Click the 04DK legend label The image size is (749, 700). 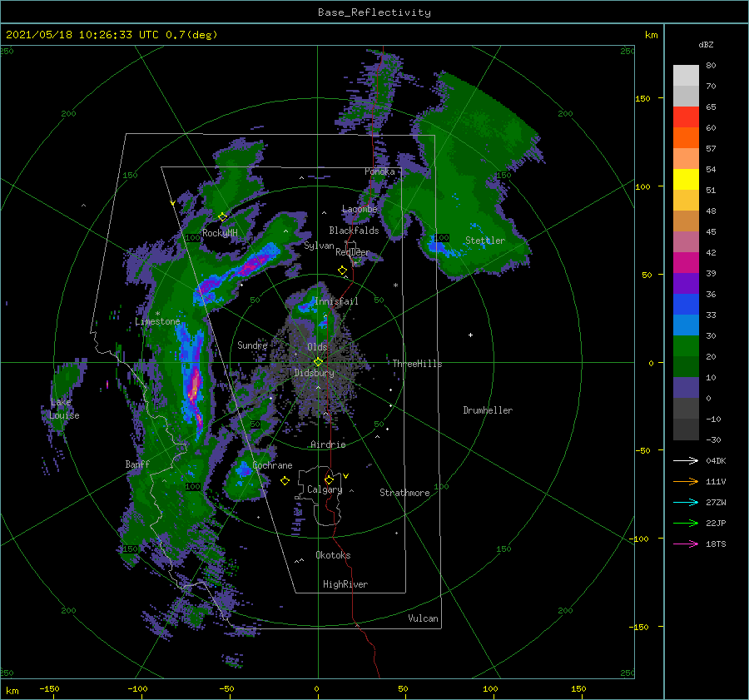point(716,460)
